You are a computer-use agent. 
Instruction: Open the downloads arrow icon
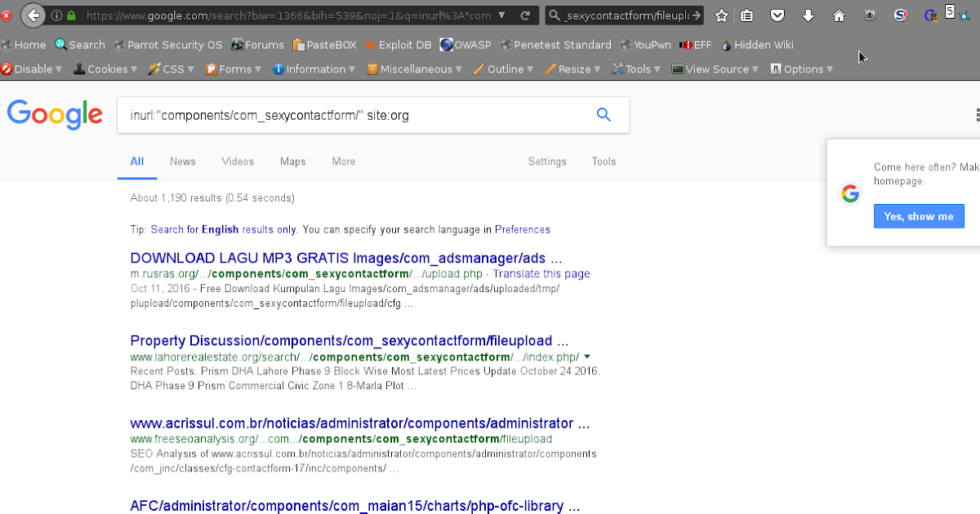point(808,16)
